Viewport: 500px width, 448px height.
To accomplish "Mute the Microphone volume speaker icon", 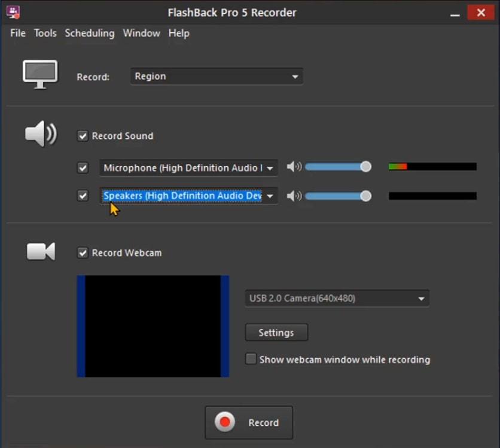I will click(x=294, y=166).
